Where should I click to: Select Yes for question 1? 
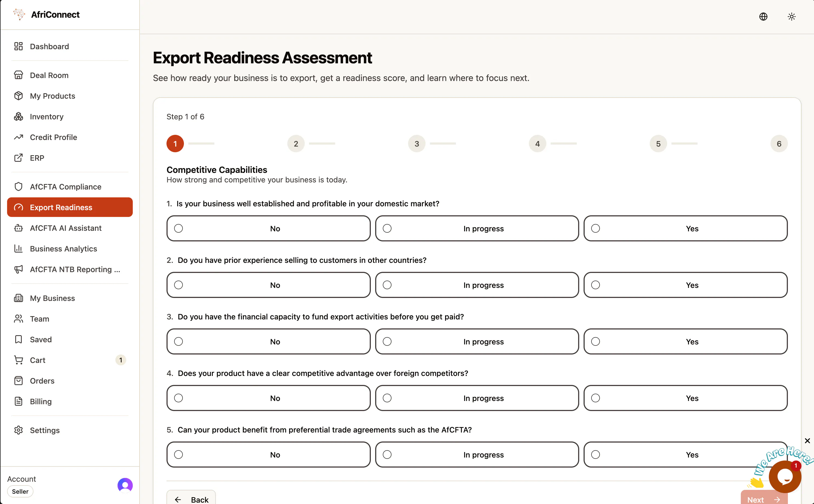click(x=685, y=228)
